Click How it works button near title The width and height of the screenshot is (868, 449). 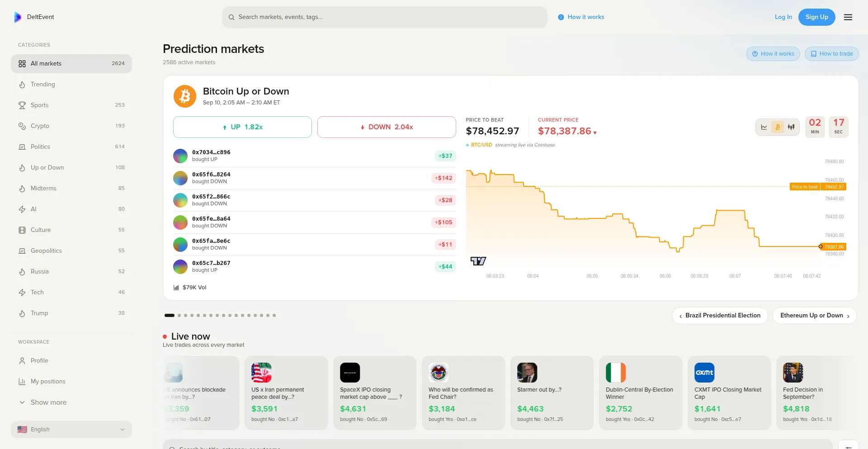pyautogui.click(x=773, y=54)
